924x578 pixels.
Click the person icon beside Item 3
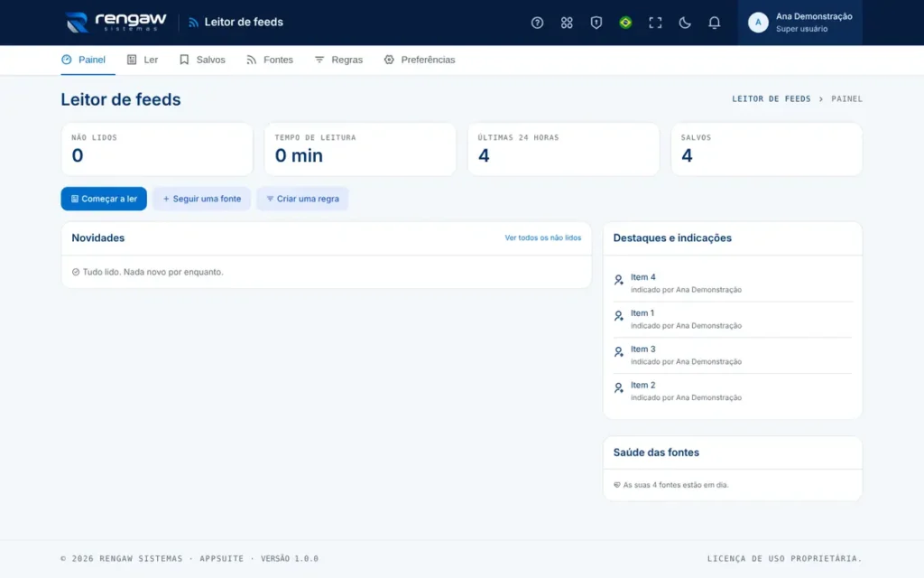coord(618,351)
